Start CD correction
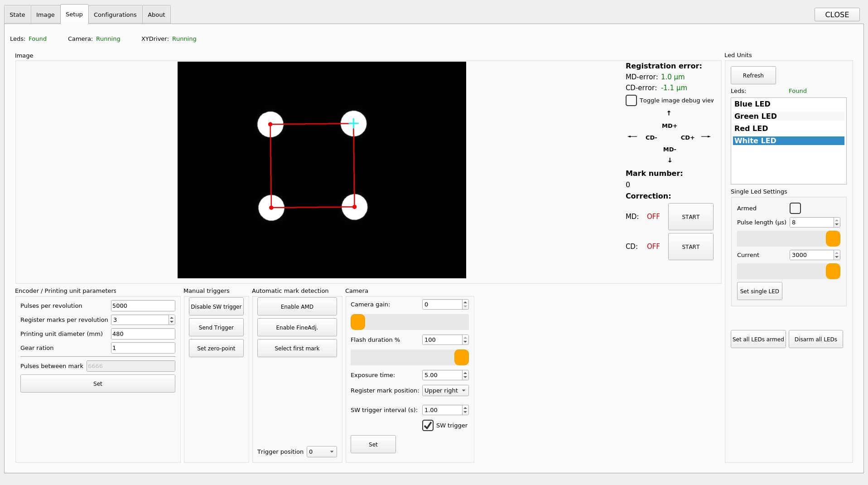The height and width of the screenshot is (485, 868). 690,247
